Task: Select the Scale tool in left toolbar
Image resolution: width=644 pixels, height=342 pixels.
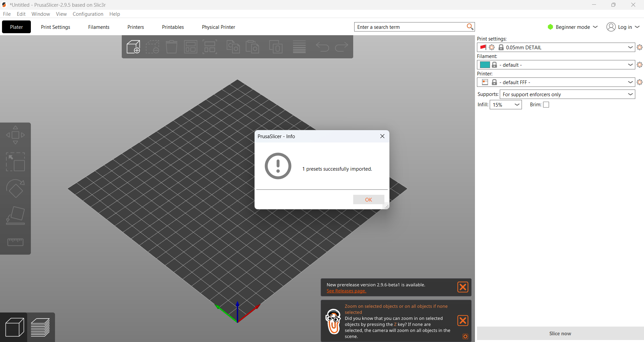Action: pos(15,162)
